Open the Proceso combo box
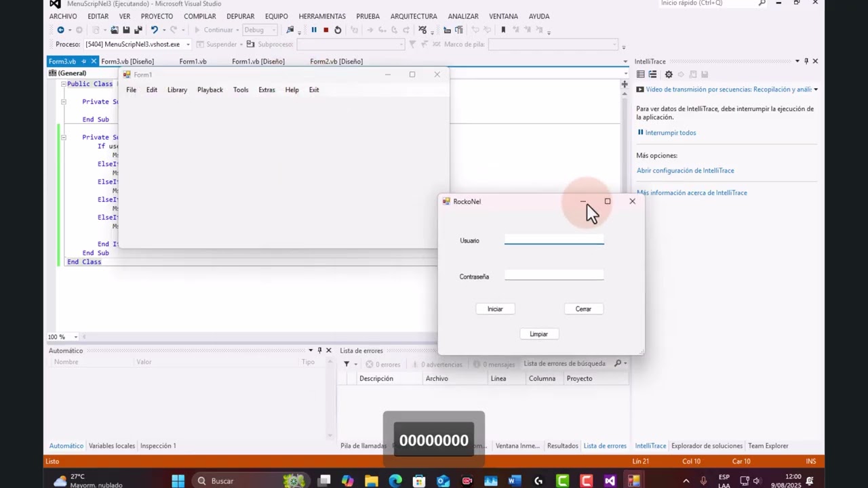 138,44
